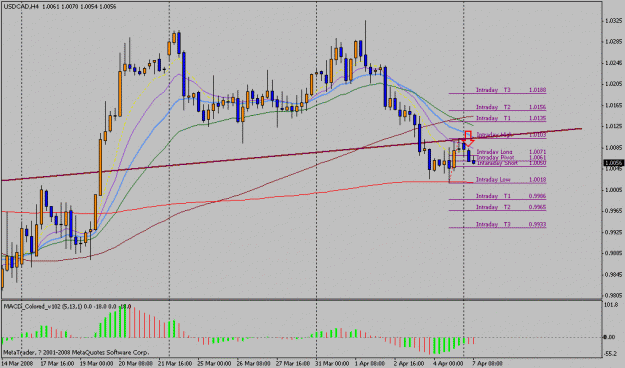Click the 4 Apr 00:00 time label
The height and width of the screenshot is (368, 625).
pyautogui.click(x=449, y=364)
